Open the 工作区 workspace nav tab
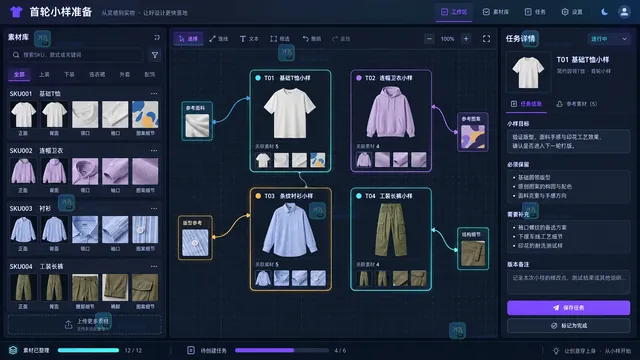 [454, 12]
